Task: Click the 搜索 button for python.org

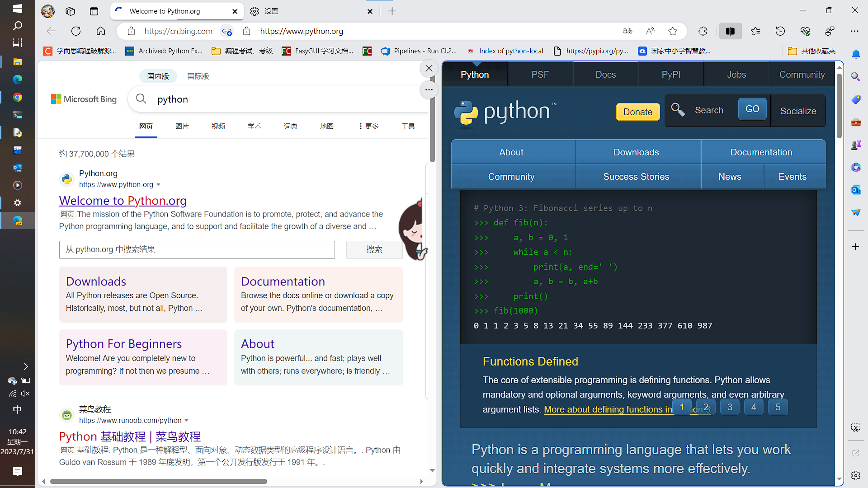Action: pos(374,249)
